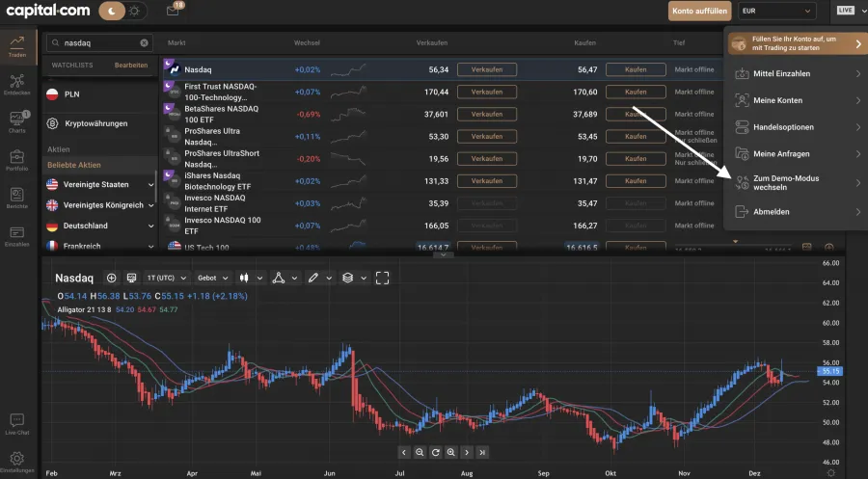
Task: Select the candlestick chart type icon
Action: tap(244, 278)
